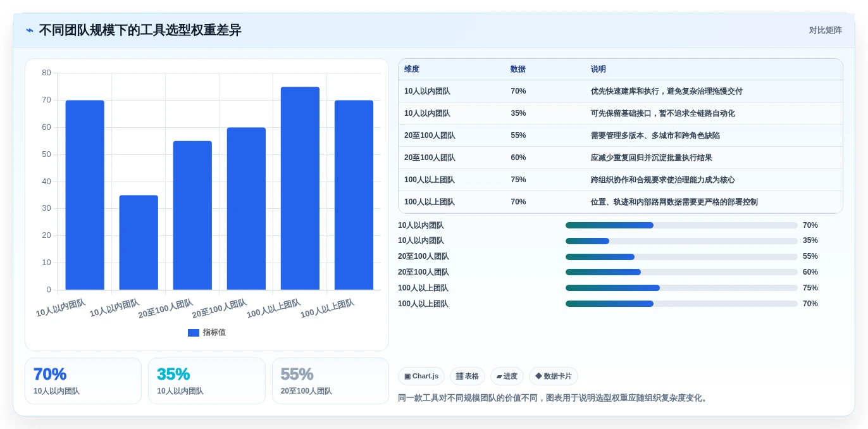Click 75% in the table 数据 column
This screenshot has height=429, width=868.
(x=518, y=180)
